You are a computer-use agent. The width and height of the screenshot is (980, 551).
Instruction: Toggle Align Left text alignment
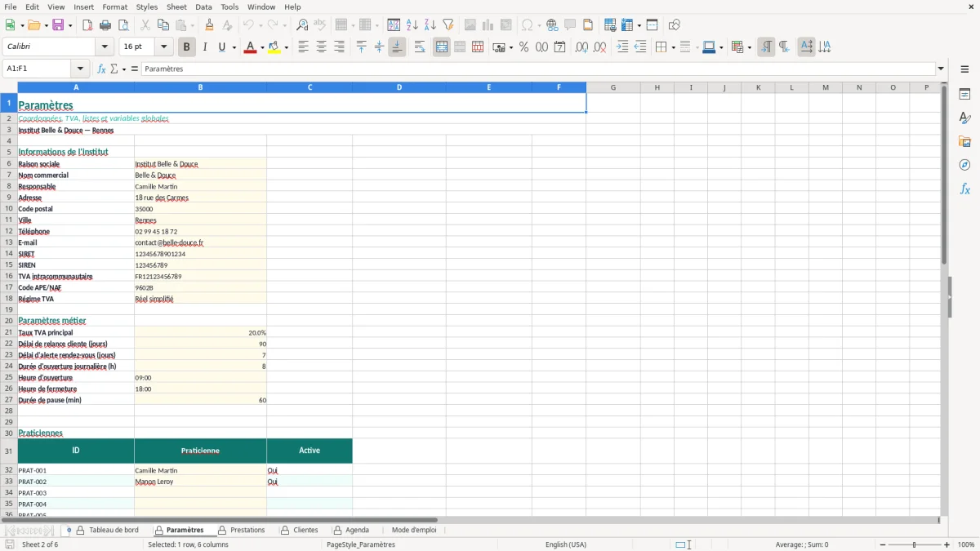pyautogui.click(x=303, y=47)
